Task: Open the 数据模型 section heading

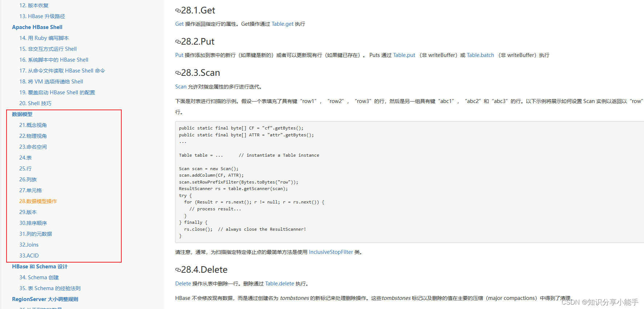Action: click(22, 114)
